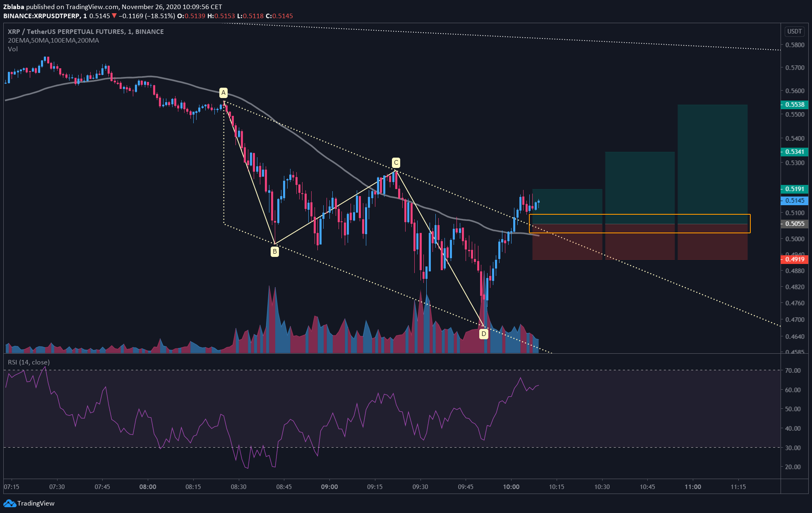Select the ABCD pattern point B label

pos(275,252)
